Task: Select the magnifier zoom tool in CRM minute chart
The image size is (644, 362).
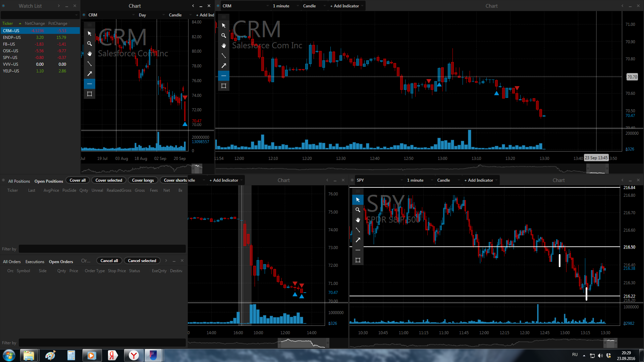Action: pyautogui.click(x=224, y=36)
